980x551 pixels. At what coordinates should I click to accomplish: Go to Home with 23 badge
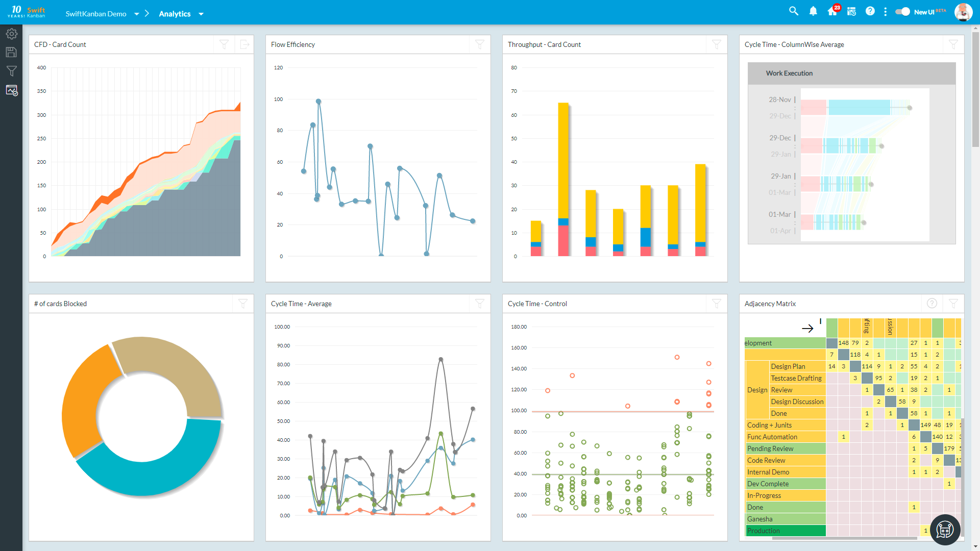click(832, 11)
